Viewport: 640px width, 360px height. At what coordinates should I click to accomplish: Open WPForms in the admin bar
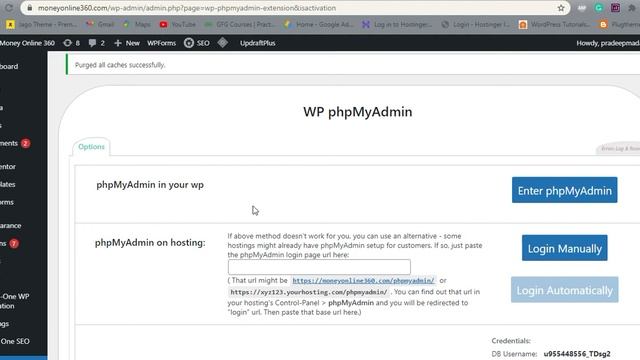click(x=162, y=43)
